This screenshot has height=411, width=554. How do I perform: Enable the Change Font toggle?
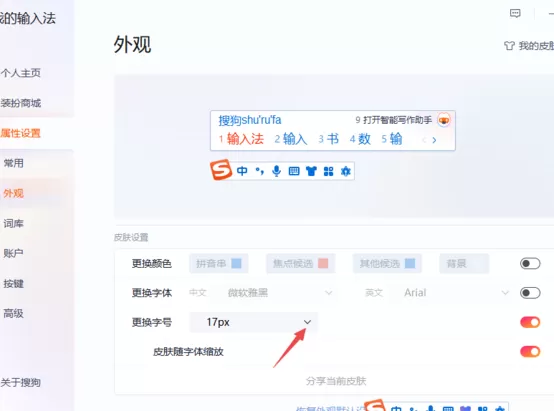(530, 293)
